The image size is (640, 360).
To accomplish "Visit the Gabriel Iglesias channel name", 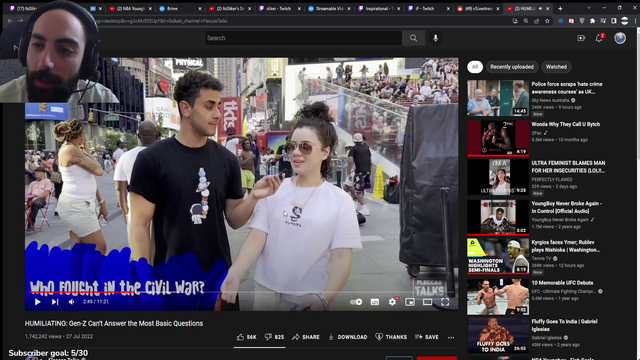I will [x=547, y=338].
